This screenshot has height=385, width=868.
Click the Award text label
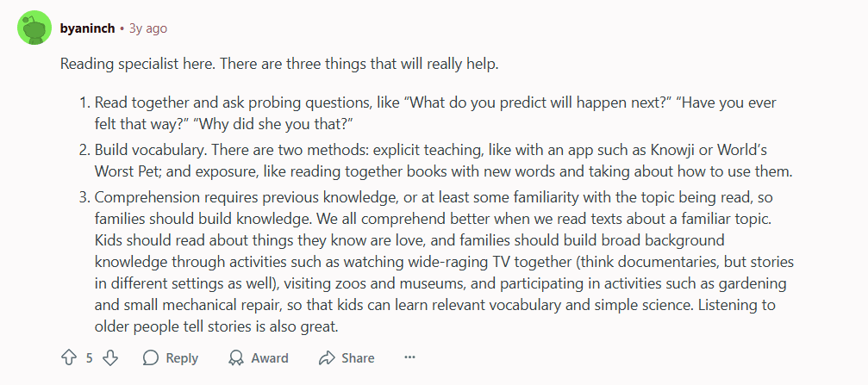click(271, 358)
